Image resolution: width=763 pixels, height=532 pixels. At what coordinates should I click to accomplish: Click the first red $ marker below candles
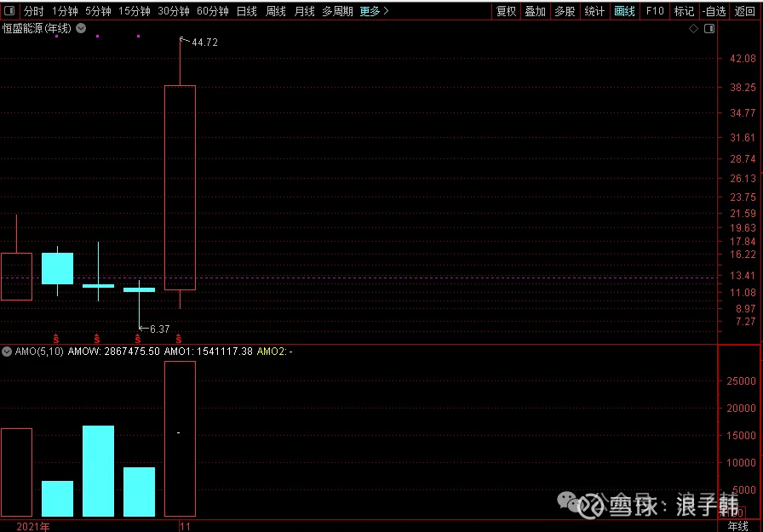(56, 339)
